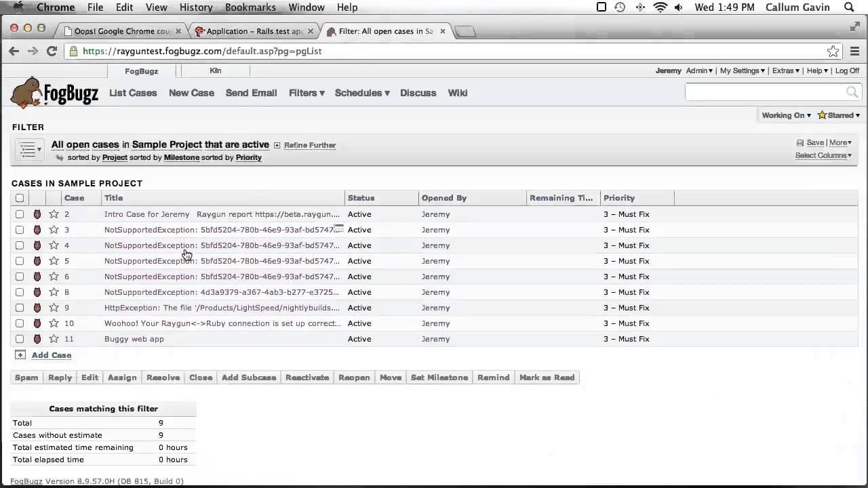
Task: Toggle the select-all checkbox in header
Action: coord(20,198)
